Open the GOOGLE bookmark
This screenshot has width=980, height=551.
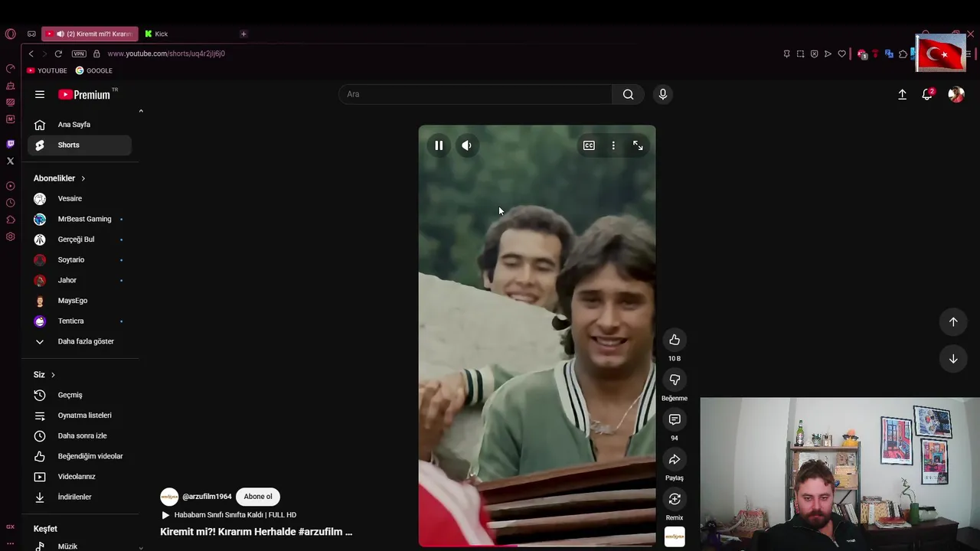coord(94,70)
